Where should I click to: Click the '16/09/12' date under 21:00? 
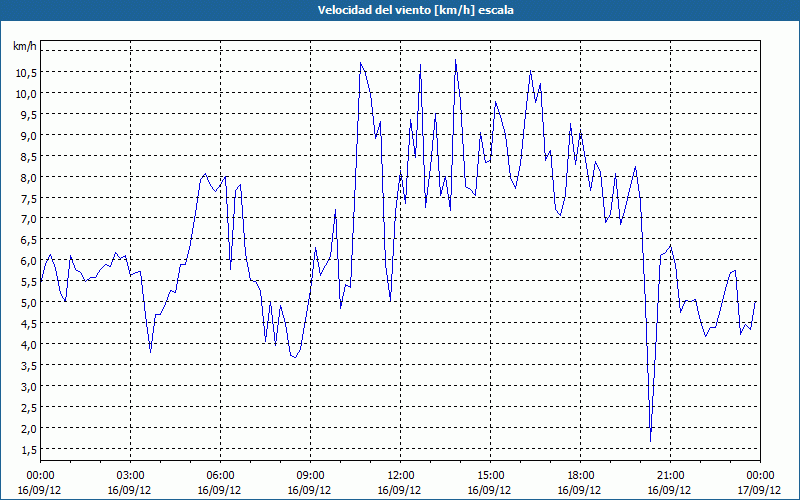tap(670, 490)
